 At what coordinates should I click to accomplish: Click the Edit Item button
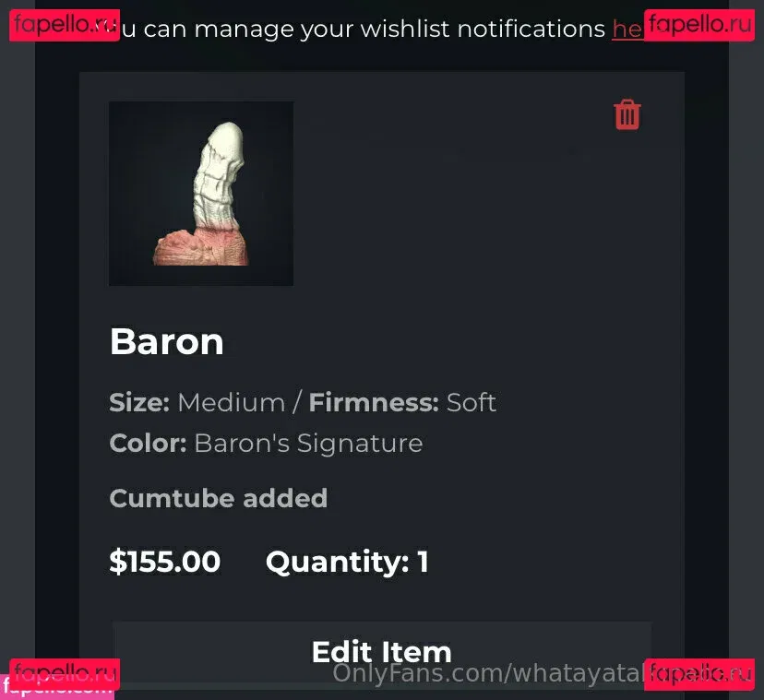(381, 652)
